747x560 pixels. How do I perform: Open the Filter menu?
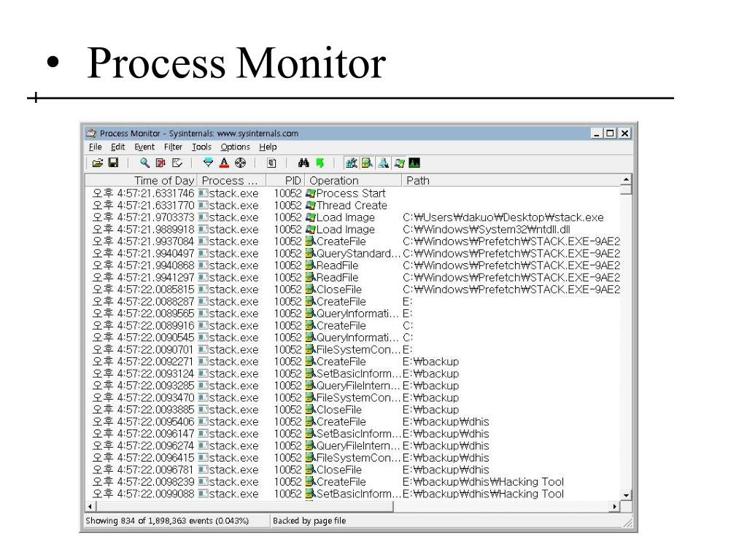(x=173, y=147)
